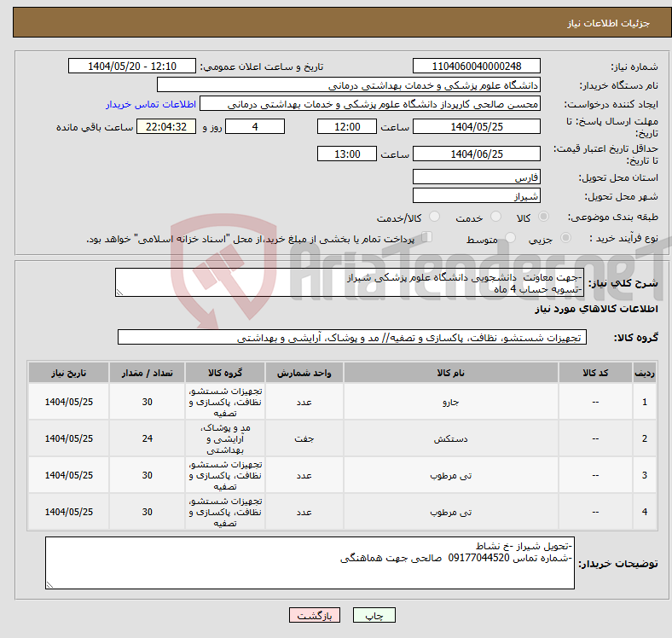
Task: Click the 13:00 validity time field
Action: [346, 154]
